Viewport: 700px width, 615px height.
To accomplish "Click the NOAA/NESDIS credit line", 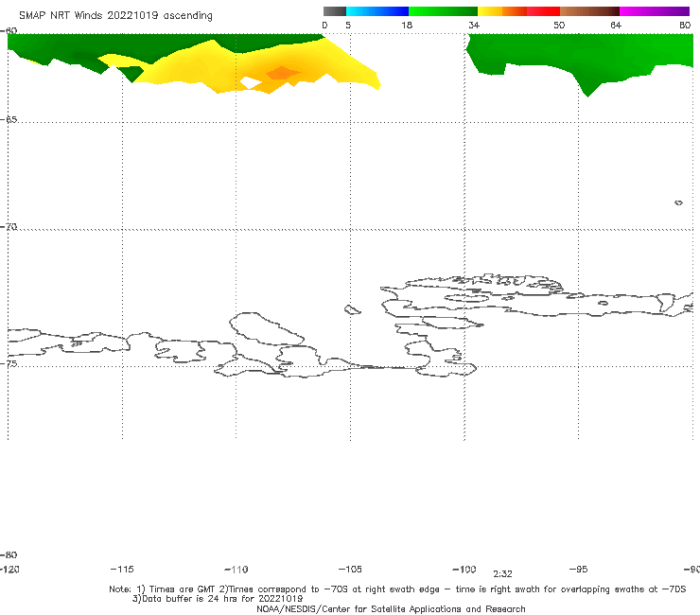I will (x=391, y=609).
